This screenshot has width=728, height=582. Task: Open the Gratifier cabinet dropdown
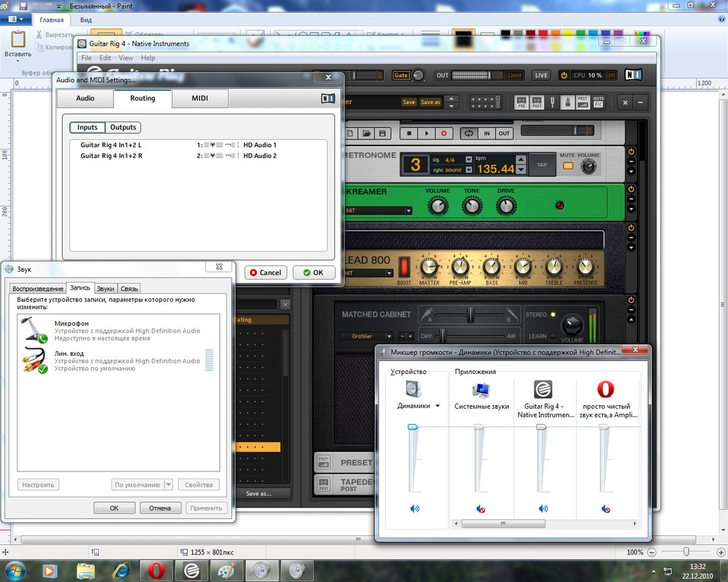point(389,336)
